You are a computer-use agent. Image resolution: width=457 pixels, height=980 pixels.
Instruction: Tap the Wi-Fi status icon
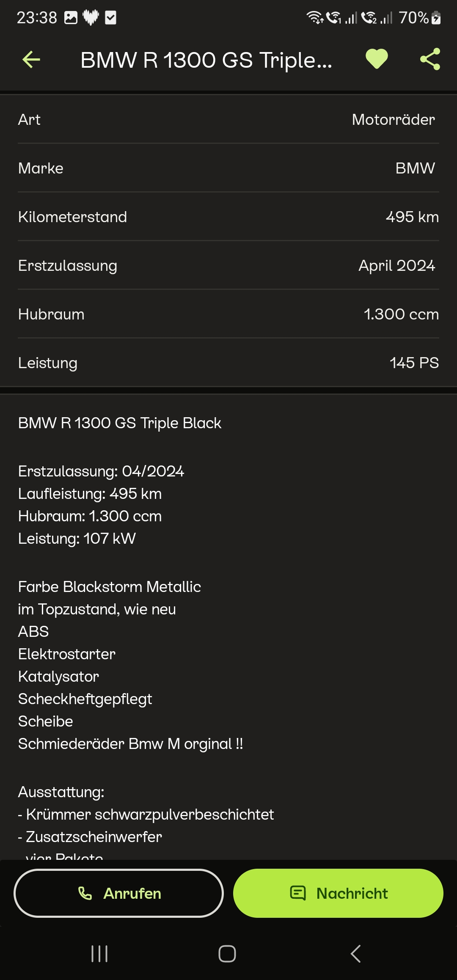[314, 18]
